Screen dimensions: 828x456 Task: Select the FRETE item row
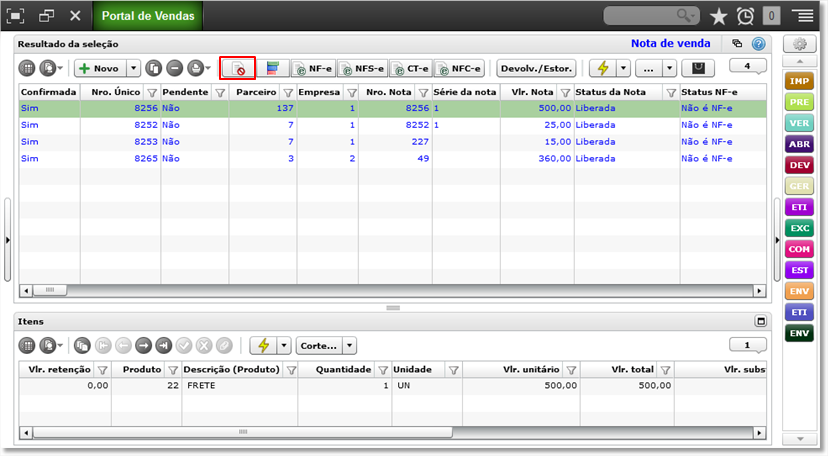pos(393,386)
